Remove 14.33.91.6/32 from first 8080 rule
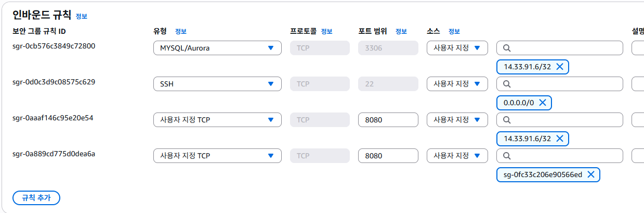This screenshot has width=644, height=213. pyautogui.click(x=559, y=139)
